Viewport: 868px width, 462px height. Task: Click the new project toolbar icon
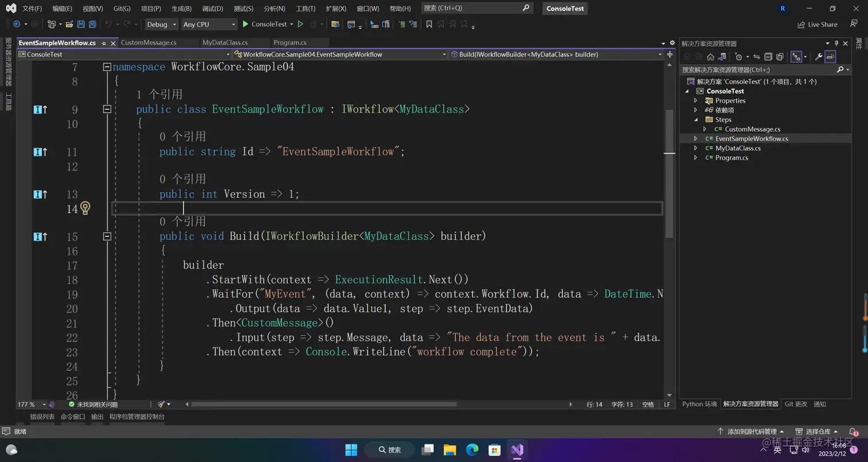pos(51,24)
